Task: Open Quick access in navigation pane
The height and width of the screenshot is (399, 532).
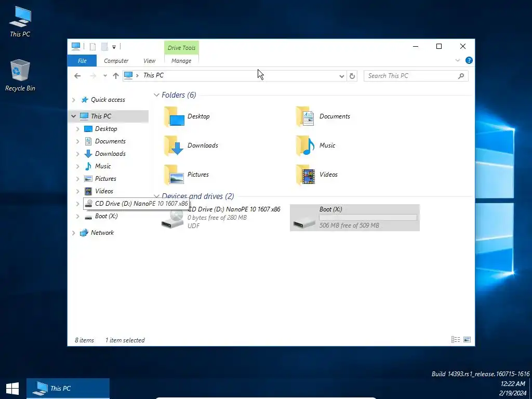Action: point(108,100)
